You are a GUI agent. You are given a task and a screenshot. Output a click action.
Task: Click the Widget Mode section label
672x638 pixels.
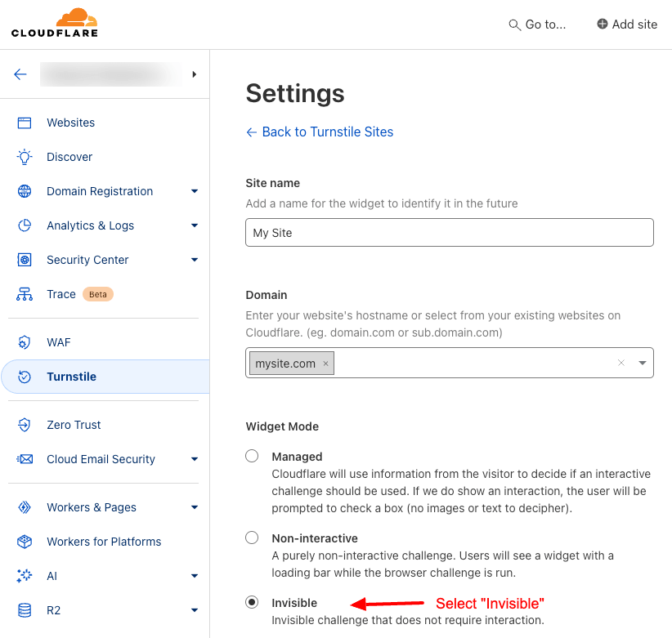(x=282, y=426)
